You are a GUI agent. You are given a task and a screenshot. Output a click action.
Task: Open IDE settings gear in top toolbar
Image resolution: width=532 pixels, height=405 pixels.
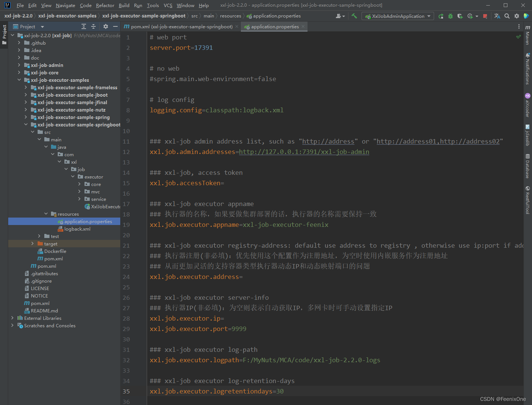tap(517, 16)
